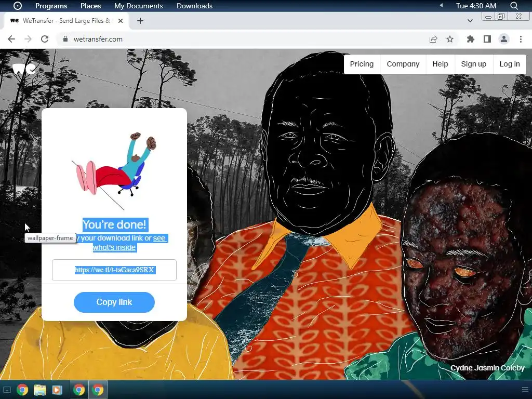Minimize the browser window

488,17
